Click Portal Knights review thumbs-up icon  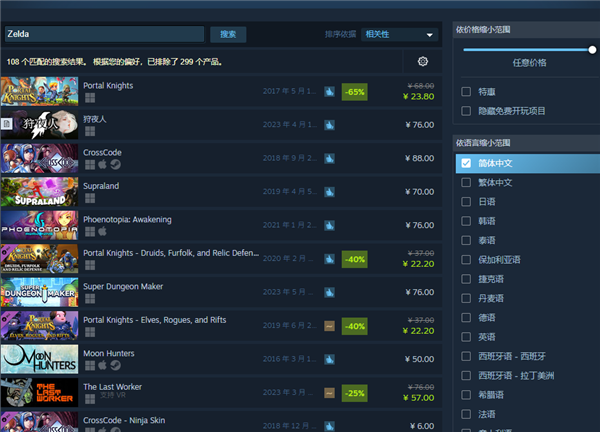(329, 91)
